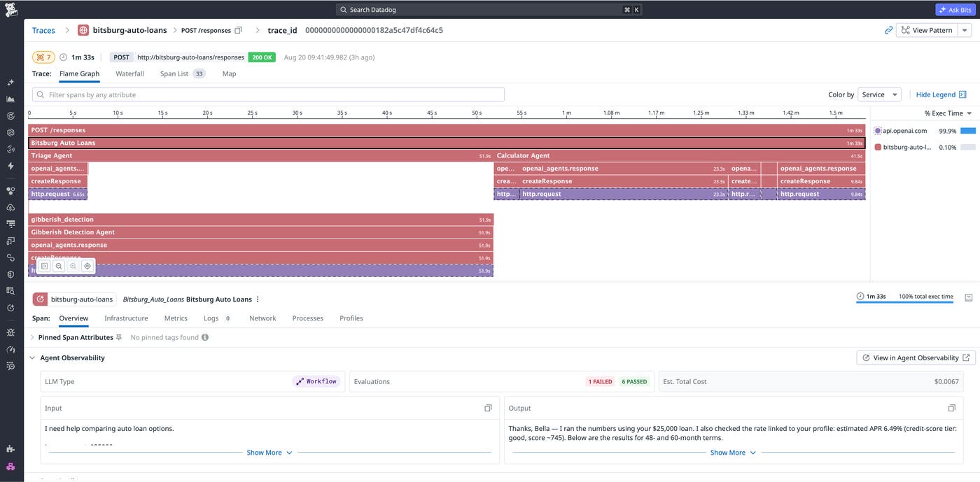Open the cloud upload sidebar icon

point(10,208)
